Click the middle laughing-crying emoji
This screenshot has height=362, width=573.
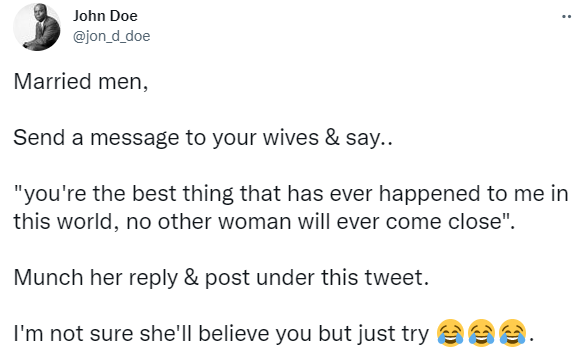coord(481,332)
